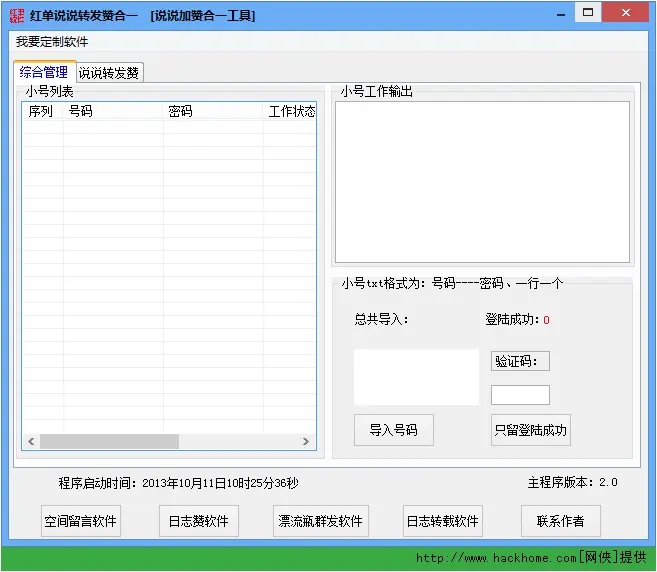Maximize the window
The height and width of the screenshot is (572, 657).
click(x=588, y=12)
